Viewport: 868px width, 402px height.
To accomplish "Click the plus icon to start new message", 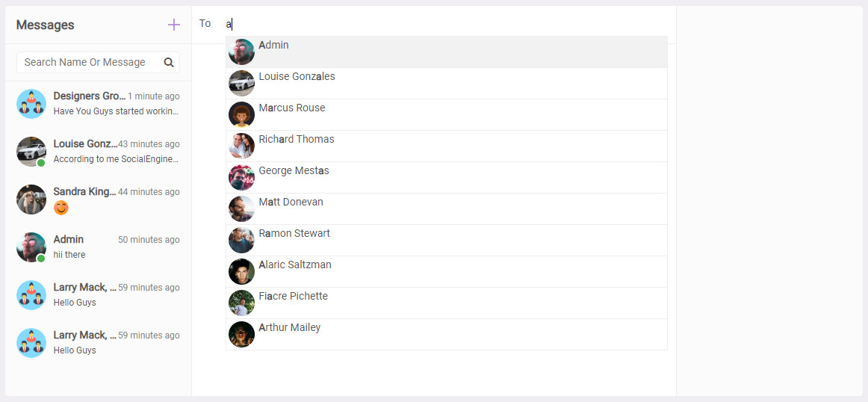I will coord(174,25).
